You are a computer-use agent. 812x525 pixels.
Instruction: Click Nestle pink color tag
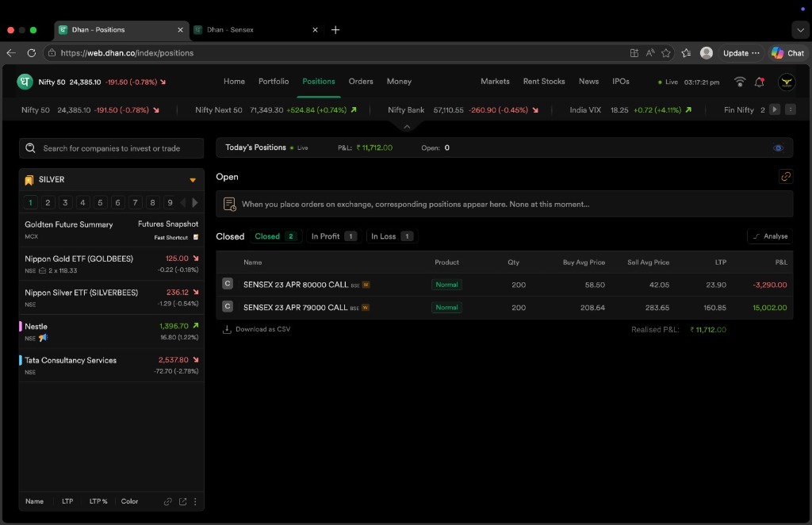20,326
